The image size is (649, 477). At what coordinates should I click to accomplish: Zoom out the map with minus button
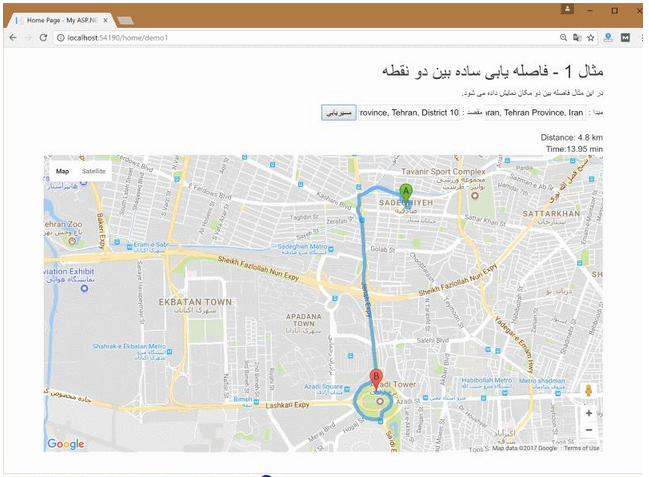tap(589, 430)
